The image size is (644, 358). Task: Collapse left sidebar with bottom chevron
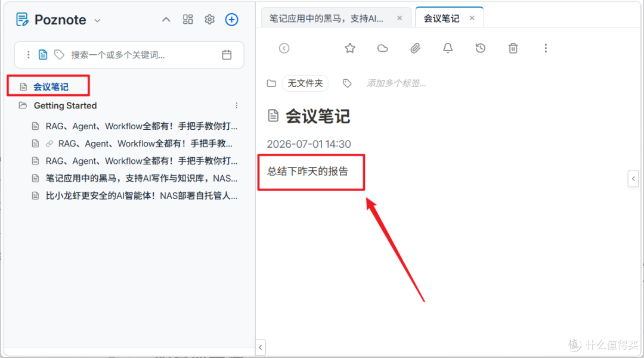(261, 347)
